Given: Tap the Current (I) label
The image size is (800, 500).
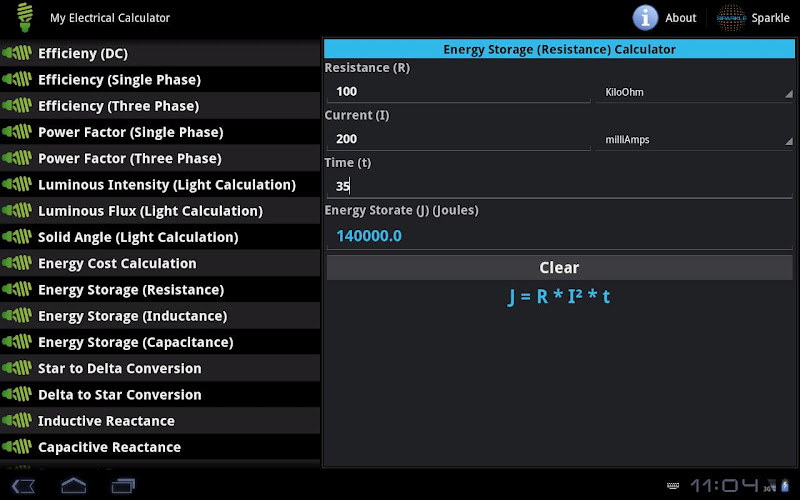Looking at the screenshot, I should [357, 115].
